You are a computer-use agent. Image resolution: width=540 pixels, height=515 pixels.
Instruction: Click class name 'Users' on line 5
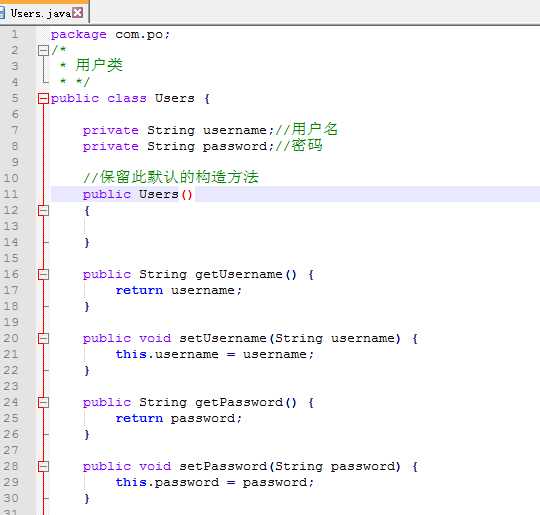click(175, 98)
